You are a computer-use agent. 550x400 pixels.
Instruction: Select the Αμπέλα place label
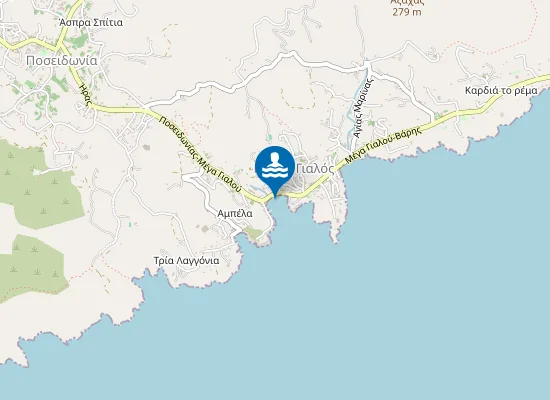pyautogui.click(x=235, y=213)
